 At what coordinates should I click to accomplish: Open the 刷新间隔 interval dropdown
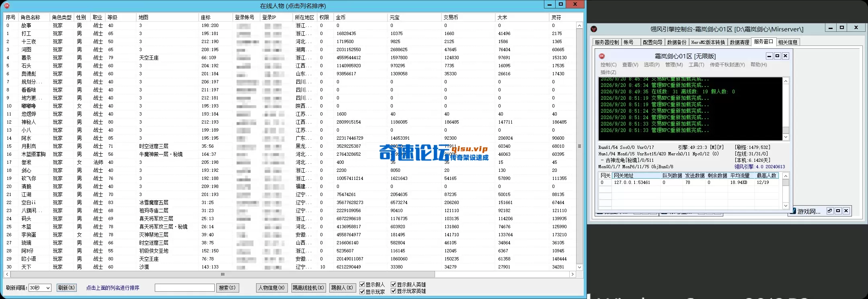(40, 288)
